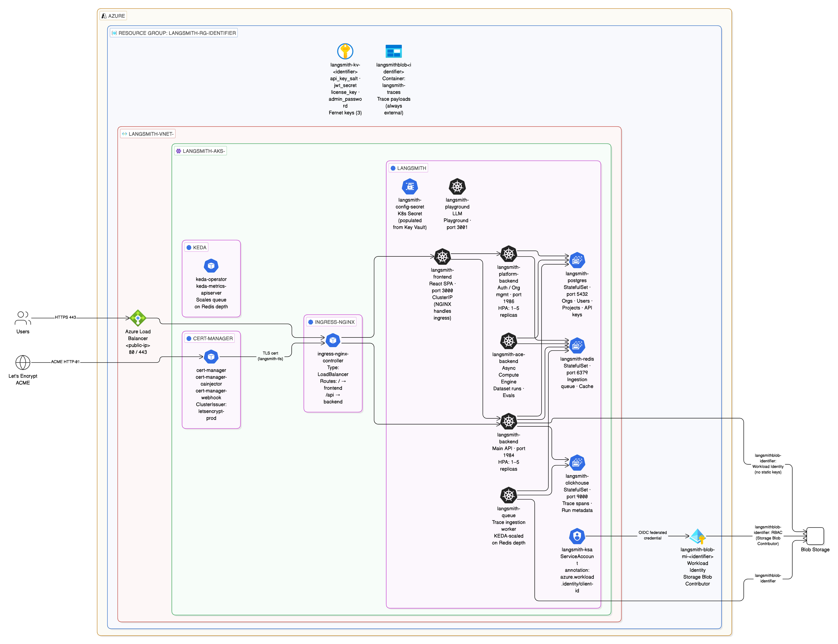Click the KEDA namespace label
838x644 pixels.
(196, 247)
